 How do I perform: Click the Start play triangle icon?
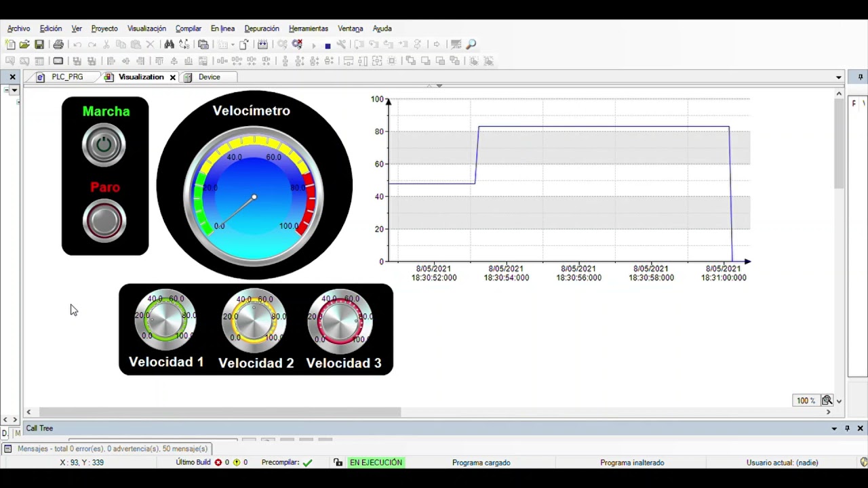tap(313, 45)
